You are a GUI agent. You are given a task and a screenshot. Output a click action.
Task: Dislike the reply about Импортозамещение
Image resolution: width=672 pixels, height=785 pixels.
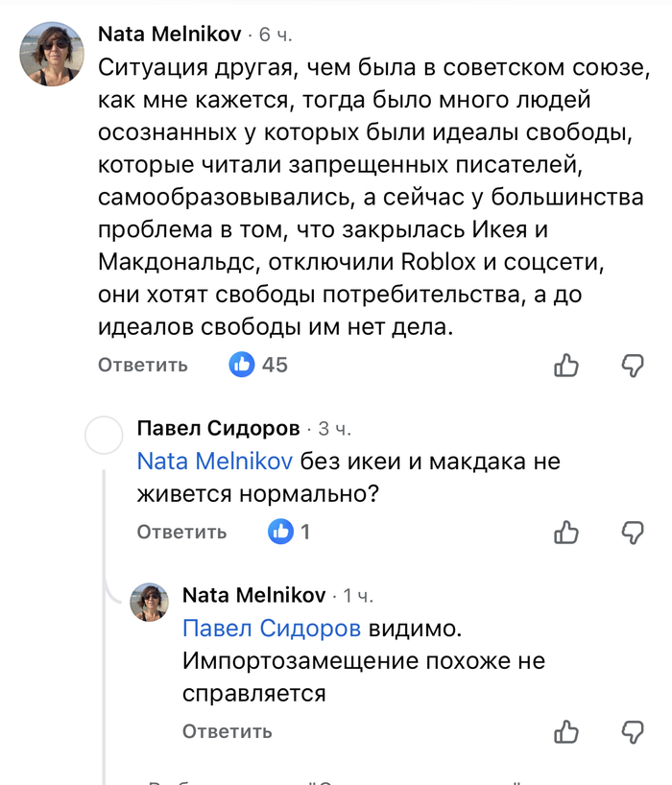click(x=632, y=731)
